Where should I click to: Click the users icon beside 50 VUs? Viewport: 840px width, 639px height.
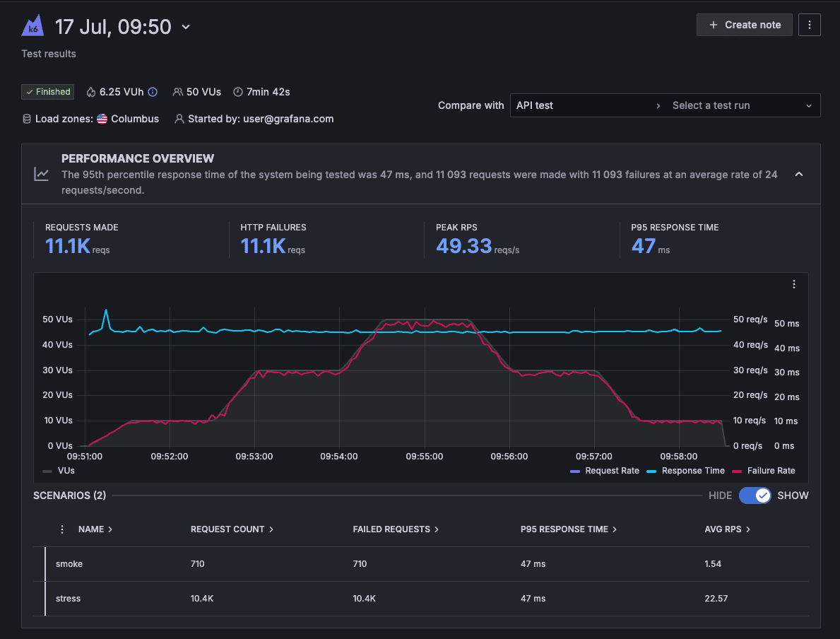click(x=177, y=91)
